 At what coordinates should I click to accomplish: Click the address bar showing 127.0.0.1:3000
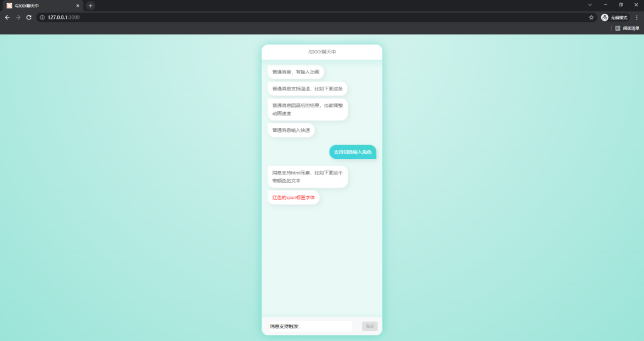(x=316, y=17)
